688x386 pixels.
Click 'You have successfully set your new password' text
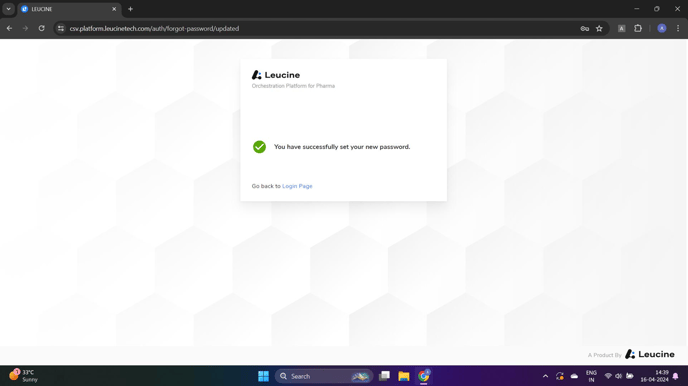[x=342, y=147]
